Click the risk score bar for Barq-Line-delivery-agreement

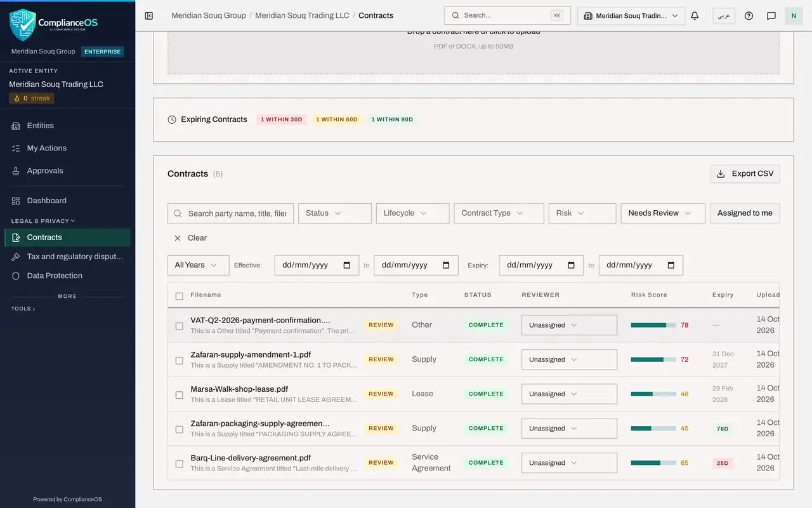[x=653, y=463]
